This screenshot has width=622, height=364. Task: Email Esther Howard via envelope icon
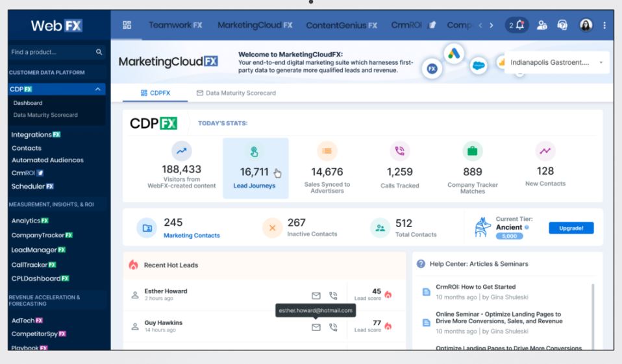pos(316,295)
